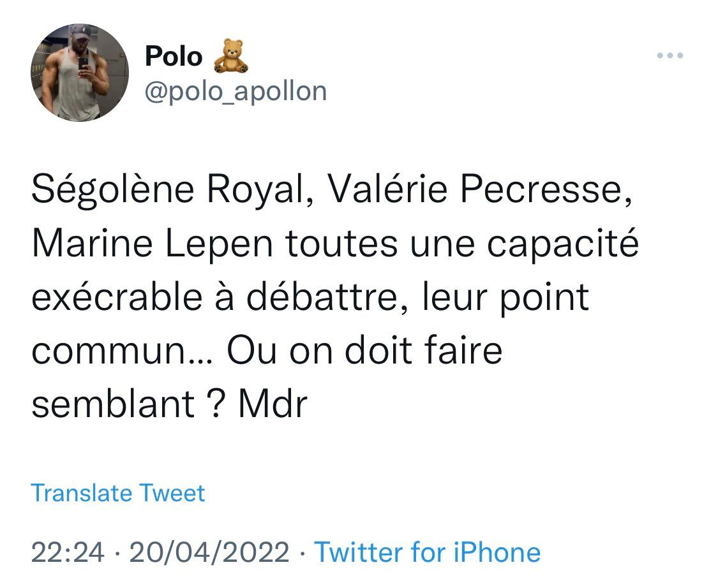
Task: Click the teddy bear emoji beside Polo
Action: click(x=231, y=56)
